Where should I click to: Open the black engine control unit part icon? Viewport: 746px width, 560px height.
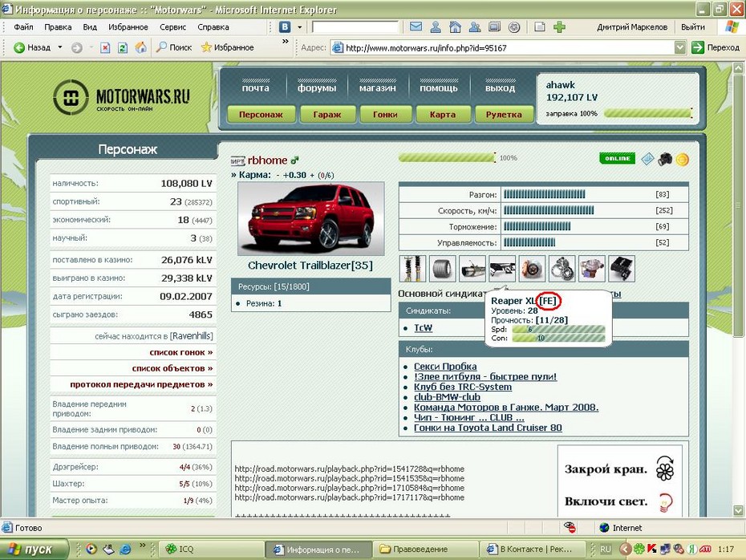point(622,268)
